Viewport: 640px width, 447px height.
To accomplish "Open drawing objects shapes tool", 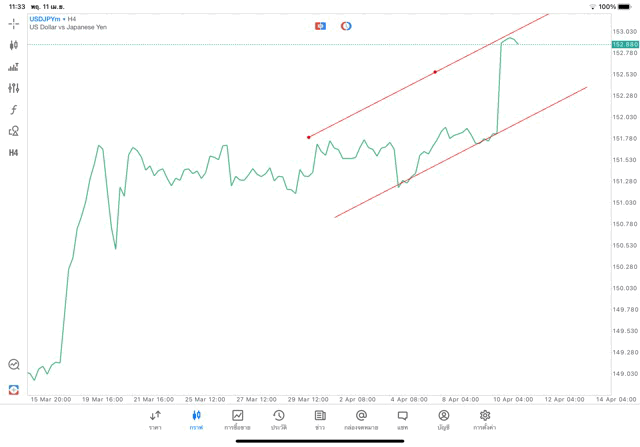I will click(x=13, y=131).
